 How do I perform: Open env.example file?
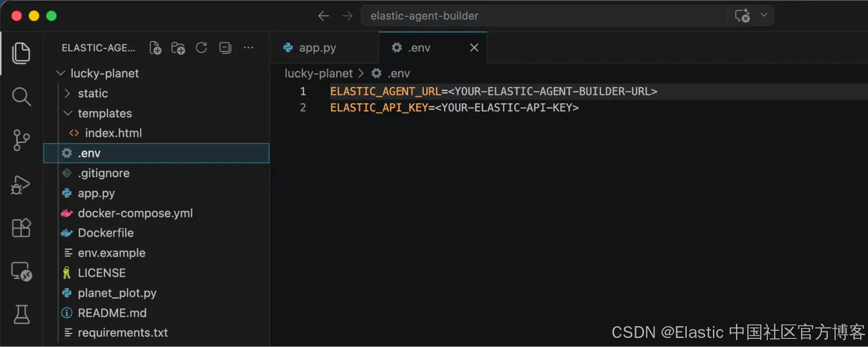[x=156, y=253]
